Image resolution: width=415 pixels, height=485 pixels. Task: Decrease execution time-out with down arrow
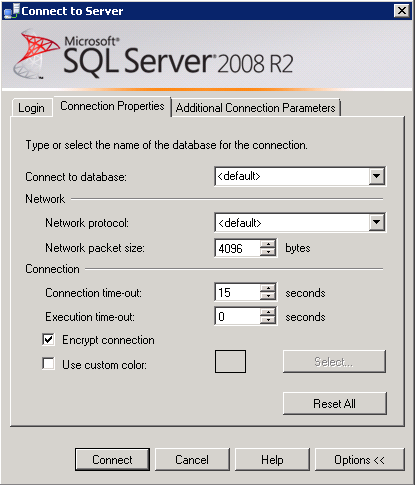(x=268, y=320)
